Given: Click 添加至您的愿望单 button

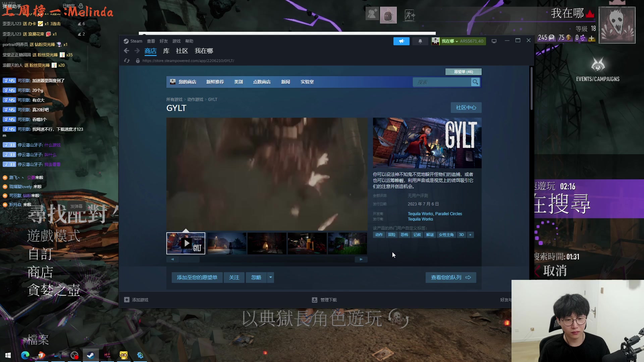Looking at the screenshot, I should tap(197, 278).
